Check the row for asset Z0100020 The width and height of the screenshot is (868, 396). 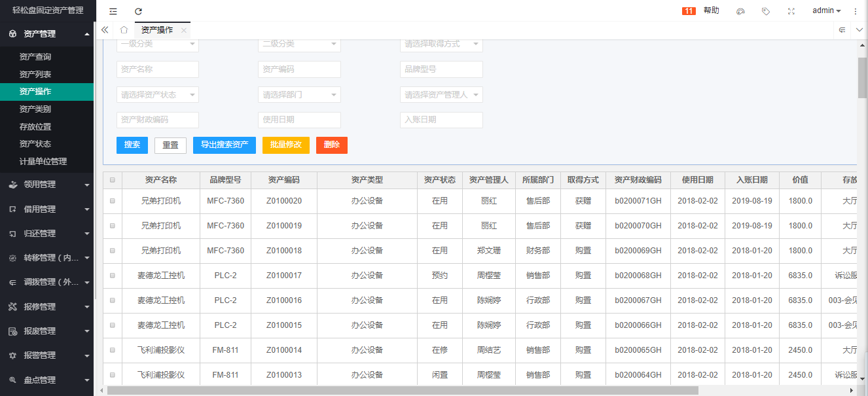pyautogui.click(x=113, y=201)
